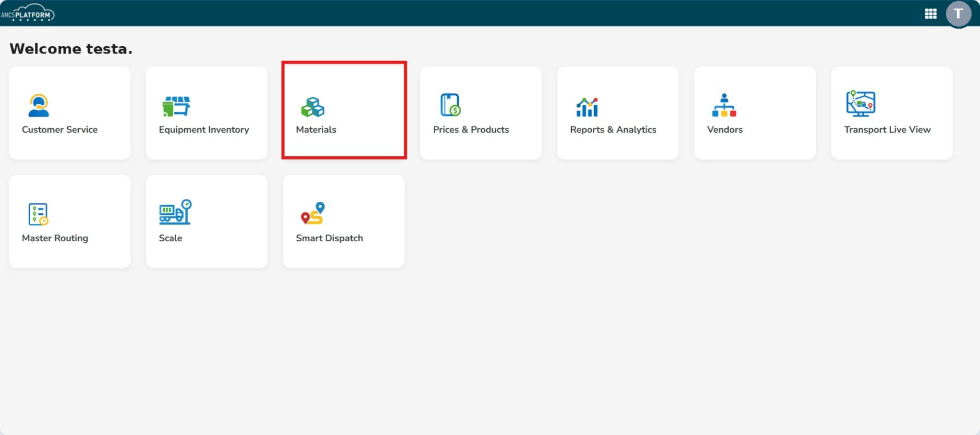Image resolution: width=980 pixels, height=435 pixels.
Task: Open the Master Routing checklist icon
Action: click(38, 214)
